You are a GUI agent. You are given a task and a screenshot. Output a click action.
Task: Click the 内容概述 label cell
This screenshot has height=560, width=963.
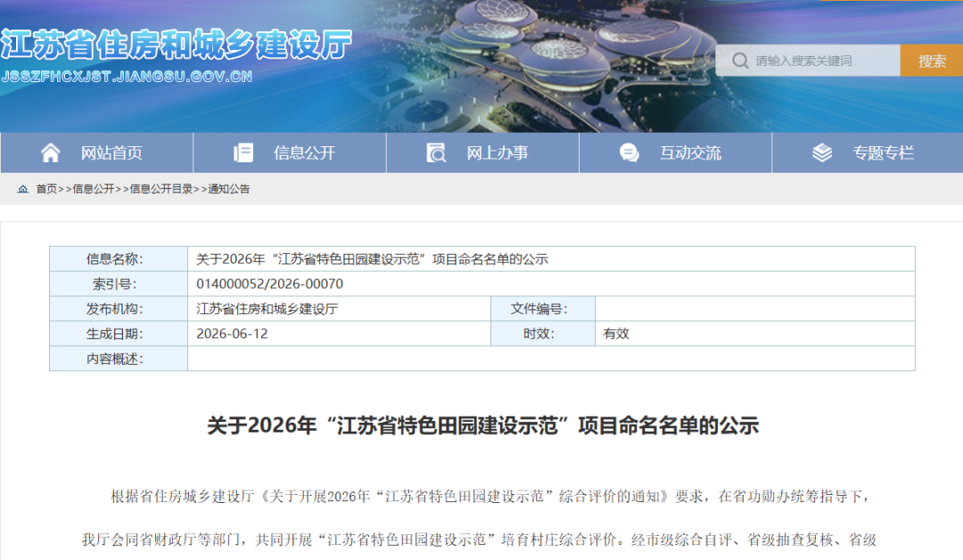[x=119, y=358]
